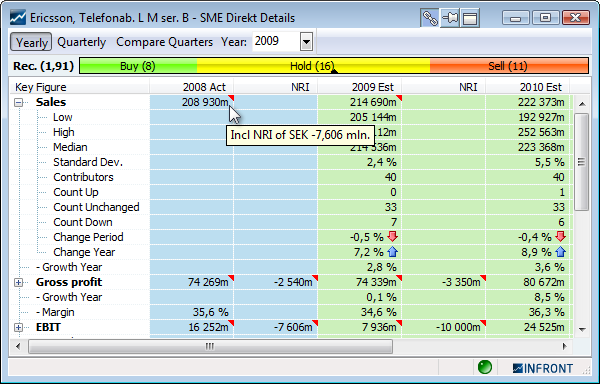The height and width of the screenshot is (384, 600).
Task: Click the Buy (8) recommendation segment
Action: [138, 66]
